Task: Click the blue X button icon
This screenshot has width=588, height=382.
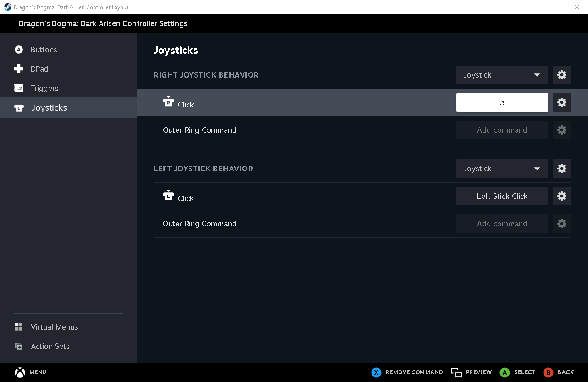Action: [377, 372]
